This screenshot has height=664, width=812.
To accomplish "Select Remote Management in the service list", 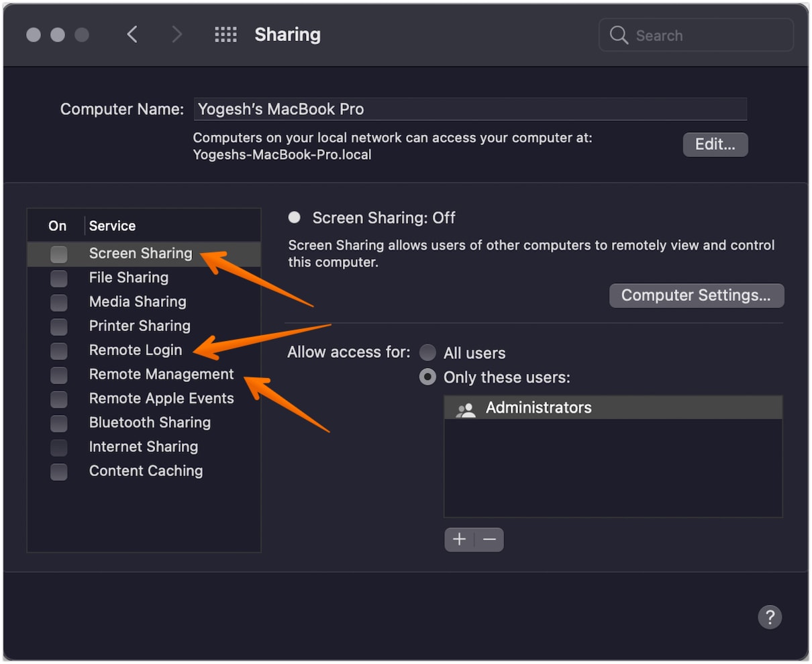I will 161,374.
